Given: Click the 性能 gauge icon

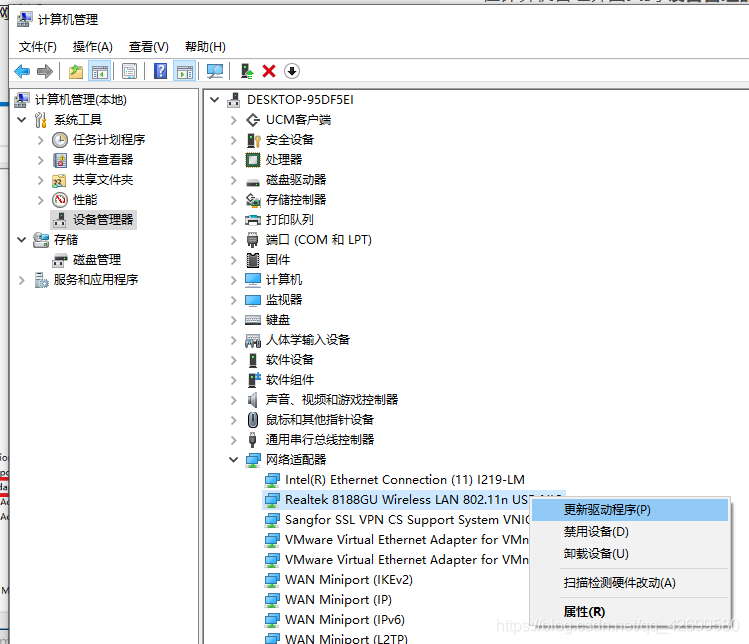Looking at the screenshot, I should [60, 200].
